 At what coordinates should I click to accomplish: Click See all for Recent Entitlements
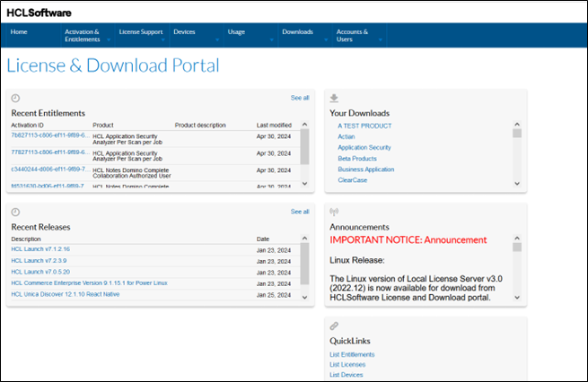[x=300, y=98]
